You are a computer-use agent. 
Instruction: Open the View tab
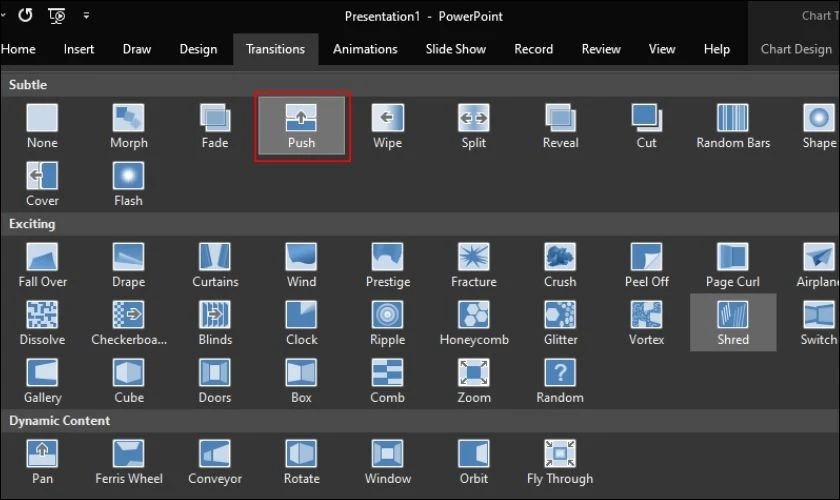tap(662, 49)
